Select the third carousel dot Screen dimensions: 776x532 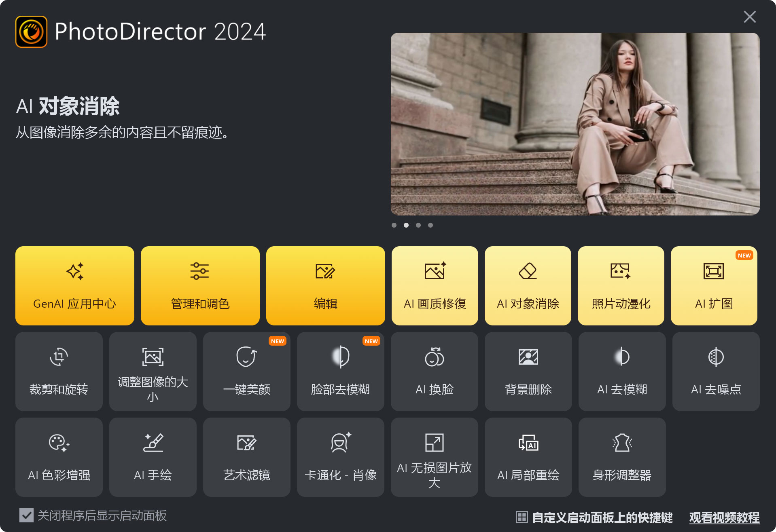418,225
